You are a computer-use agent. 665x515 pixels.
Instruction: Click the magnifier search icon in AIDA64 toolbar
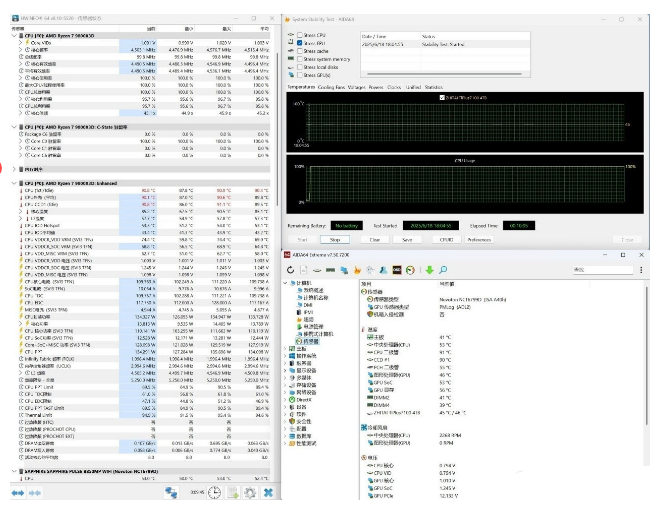(x=442, y=270)
